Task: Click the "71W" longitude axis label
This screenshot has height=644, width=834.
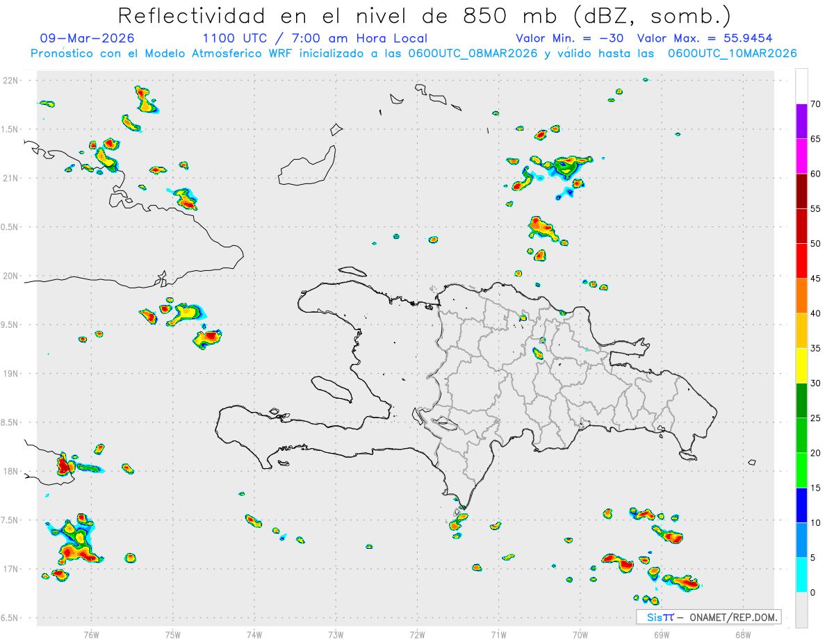Action: [498, 634]
